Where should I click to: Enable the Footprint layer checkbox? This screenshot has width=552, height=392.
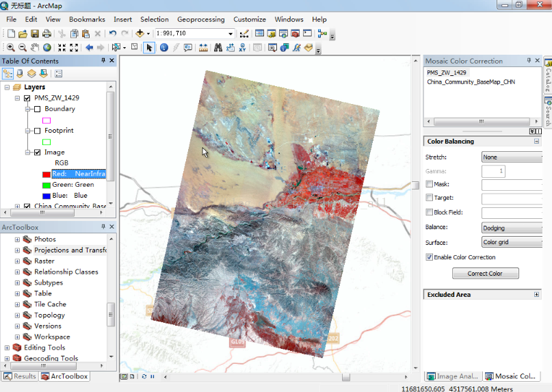click(37, 131)
